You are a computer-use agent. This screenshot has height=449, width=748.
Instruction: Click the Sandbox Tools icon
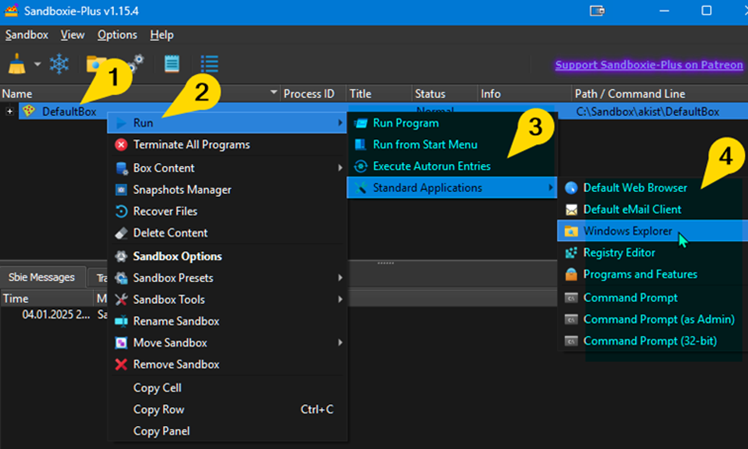(121, 299)
